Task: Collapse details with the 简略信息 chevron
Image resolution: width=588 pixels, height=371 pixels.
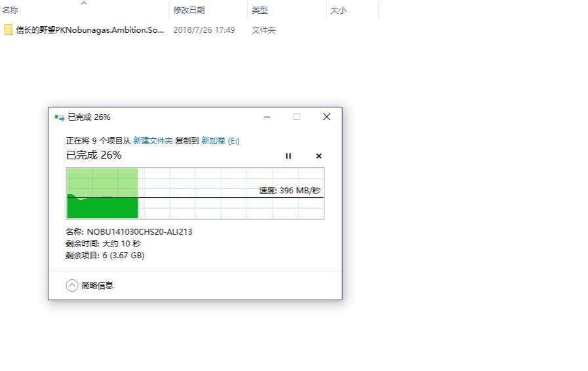Action: point(72,286)
